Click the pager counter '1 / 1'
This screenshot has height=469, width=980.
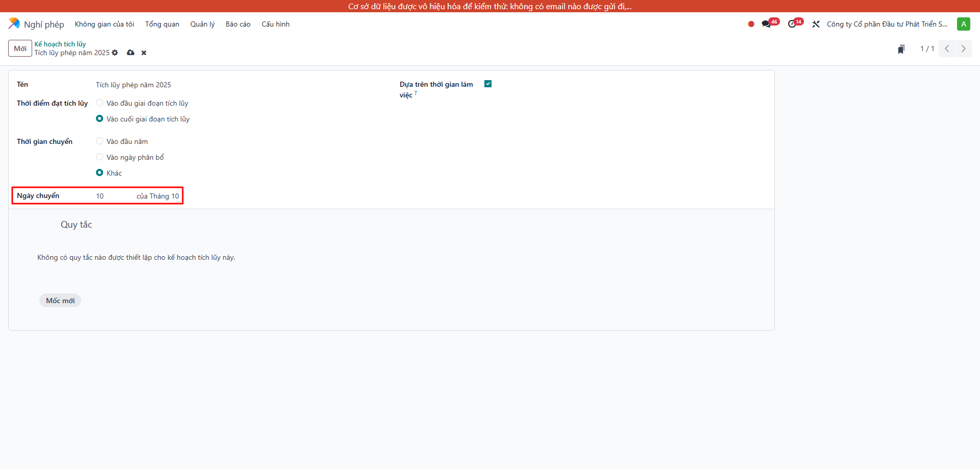click(x=927, y=48)
